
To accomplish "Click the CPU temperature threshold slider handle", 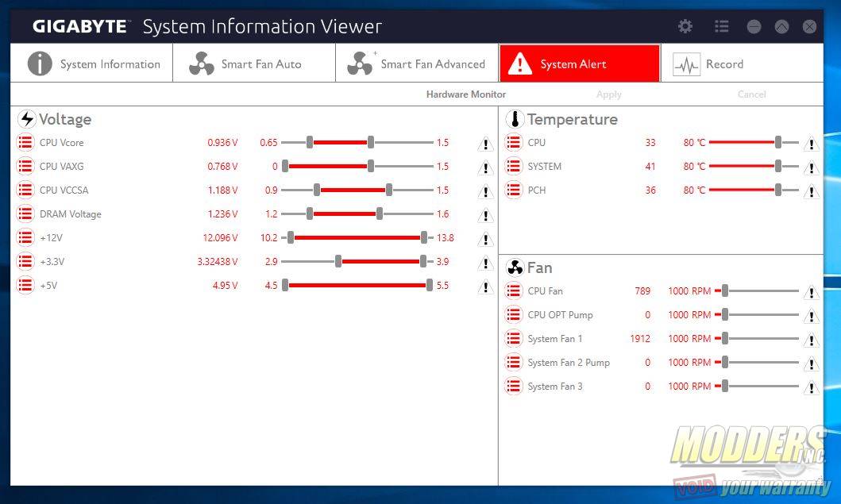I will point(778,143).
